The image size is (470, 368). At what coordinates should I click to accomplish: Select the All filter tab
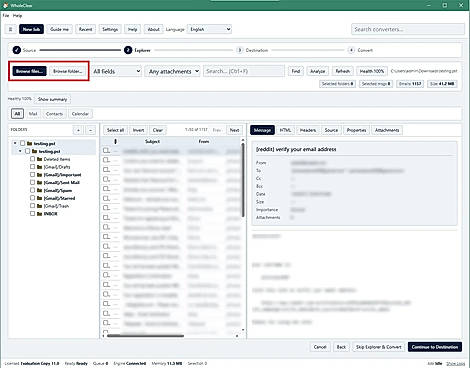tap(17, 114)
